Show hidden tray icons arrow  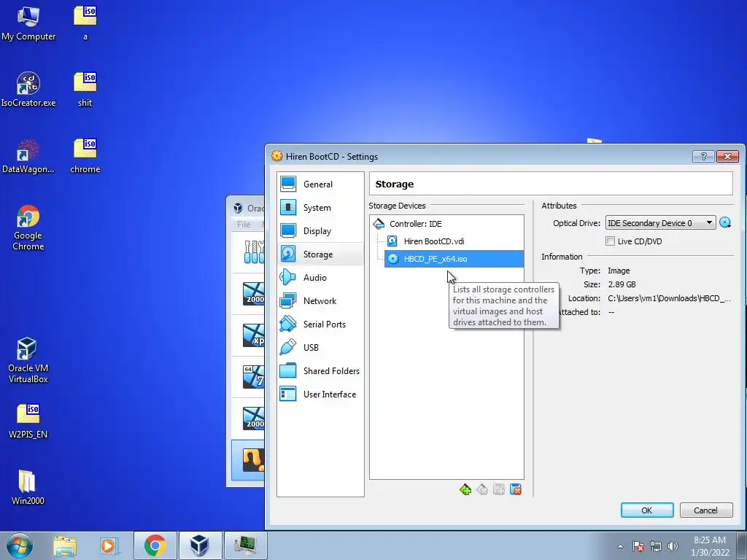(x=620, y=546)
